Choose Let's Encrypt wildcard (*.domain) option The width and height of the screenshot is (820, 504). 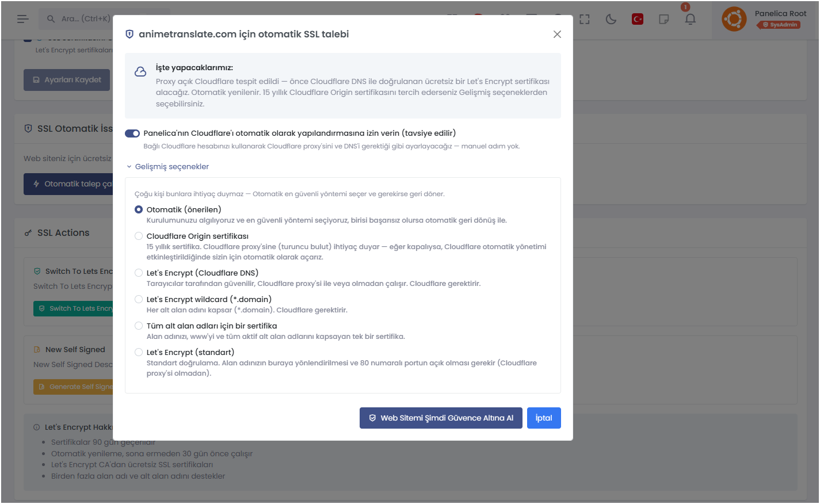point(139,300)
